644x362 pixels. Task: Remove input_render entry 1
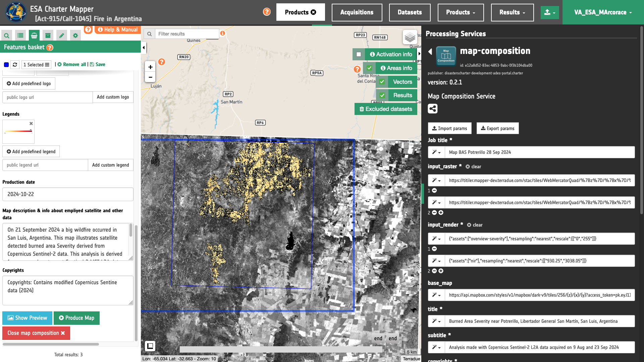pyautogui.click(x=434, y=249)
